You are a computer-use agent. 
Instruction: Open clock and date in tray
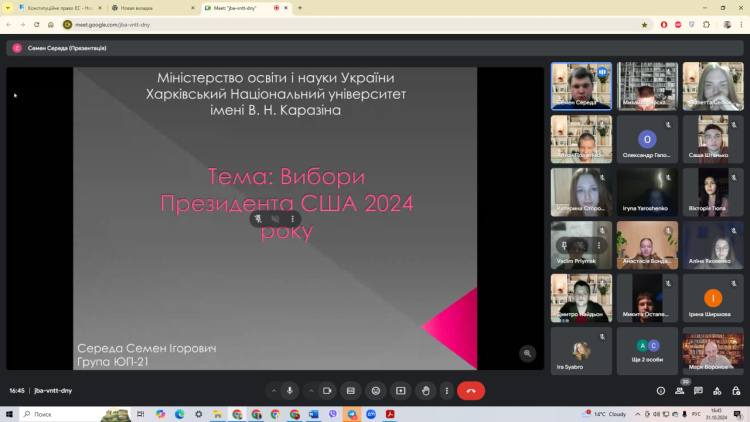click(716, 414)
